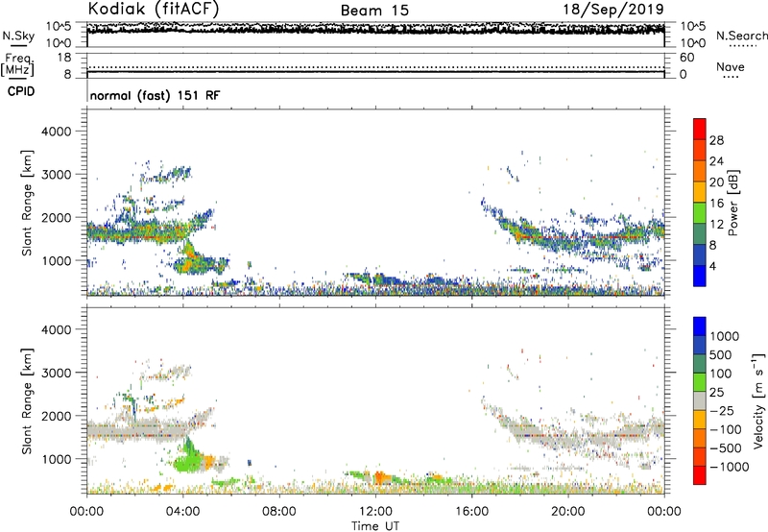This screenshot has width=768, height=532.
Task: Click the '20:00' time tick label
Action: click(568, 512)
